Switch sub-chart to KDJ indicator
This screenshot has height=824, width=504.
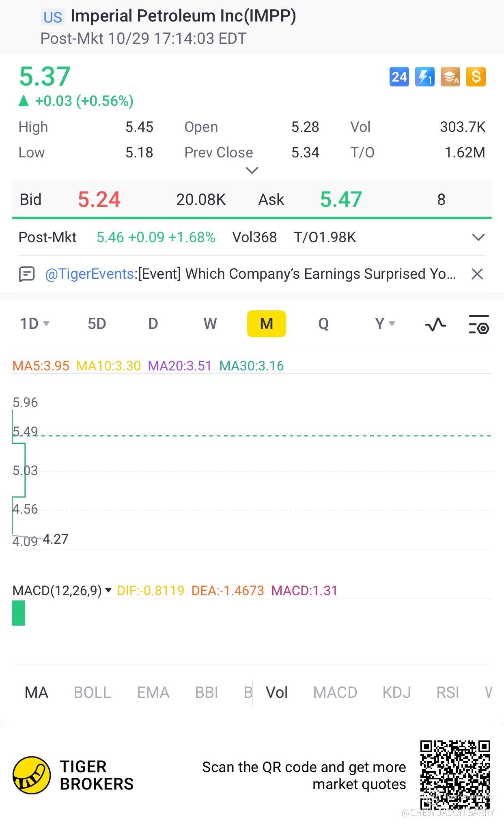(x=396, y=693)
